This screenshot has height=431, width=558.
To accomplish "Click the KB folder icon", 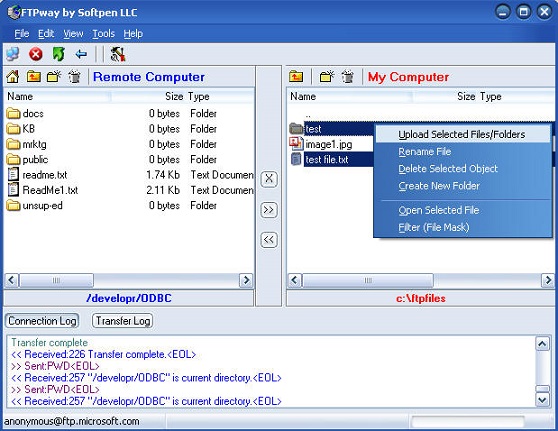I will click(x=13, y=129).
